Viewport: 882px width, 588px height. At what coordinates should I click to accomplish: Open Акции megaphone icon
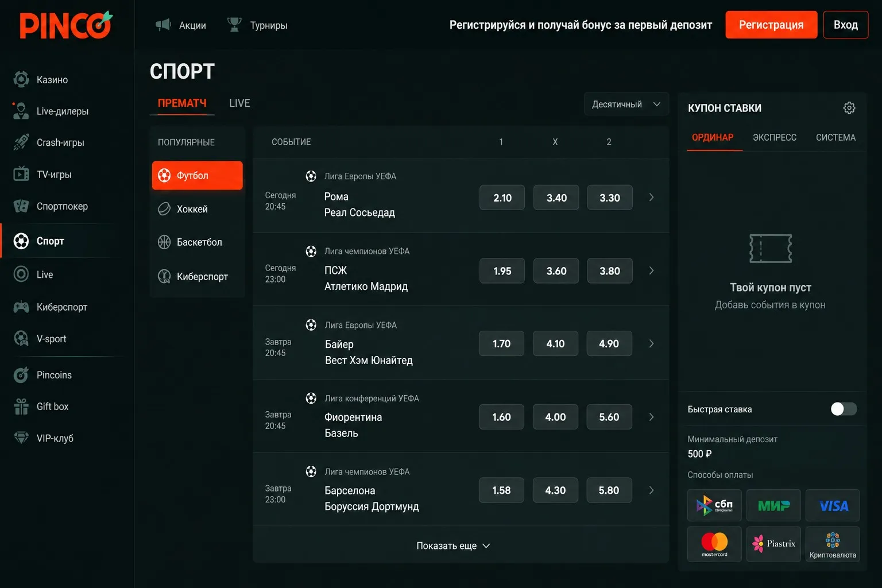click(x=163, y=25)
